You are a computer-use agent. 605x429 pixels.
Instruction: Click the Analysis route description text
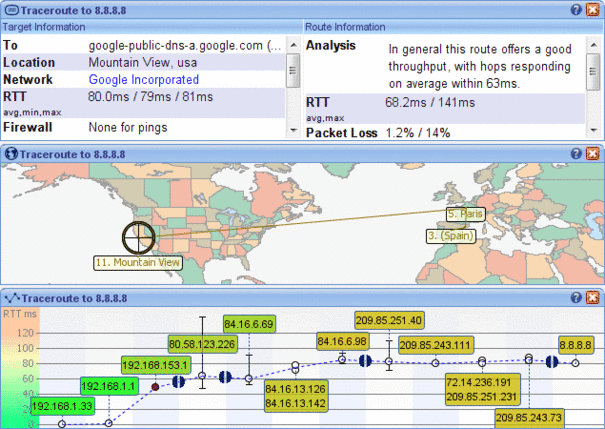click(x=480, y=66)
